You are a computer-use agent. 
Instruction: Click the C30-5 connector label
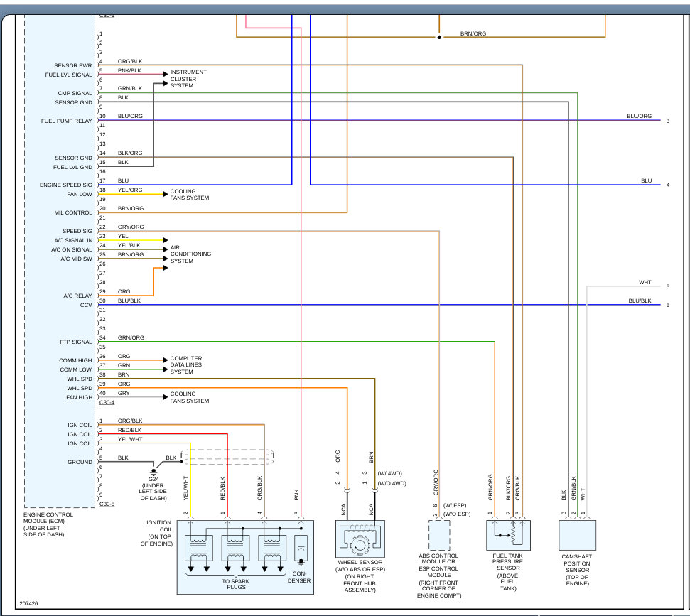click(x=107, y=504)
